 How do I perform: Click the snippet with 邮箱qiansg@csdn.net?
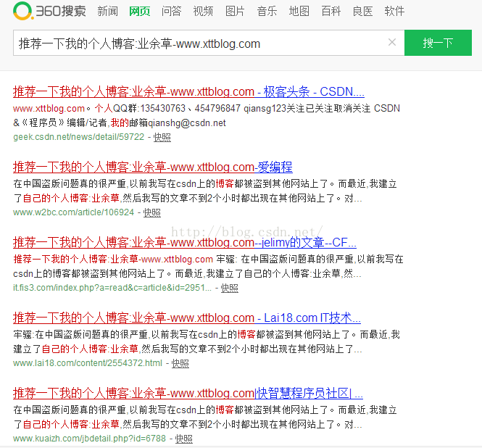click(x=120, y=123)
